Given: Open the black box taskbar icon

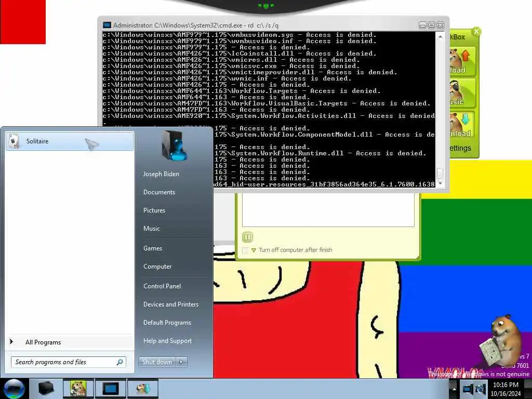Looking at the screenshot, I should tap(46, 389).
